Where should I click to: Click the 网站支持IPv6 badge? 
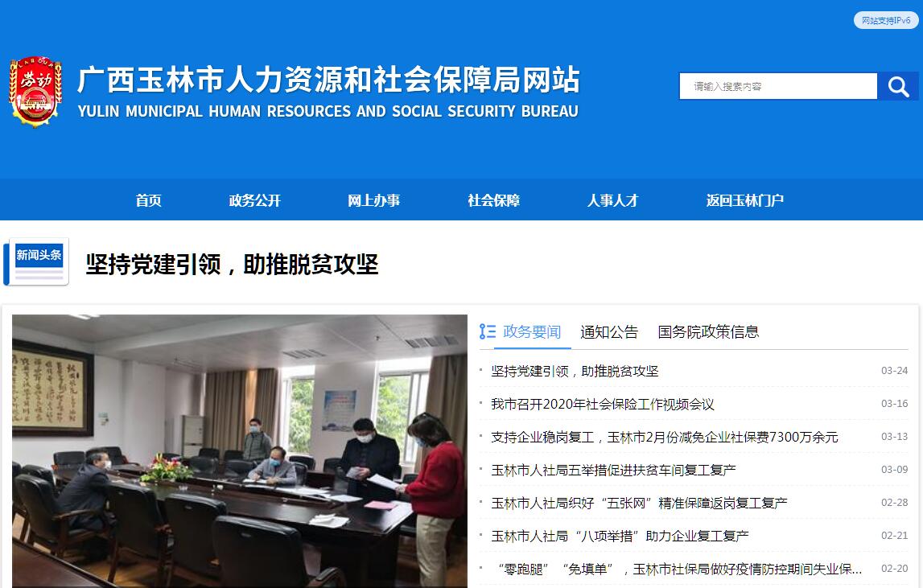[886, 20]
